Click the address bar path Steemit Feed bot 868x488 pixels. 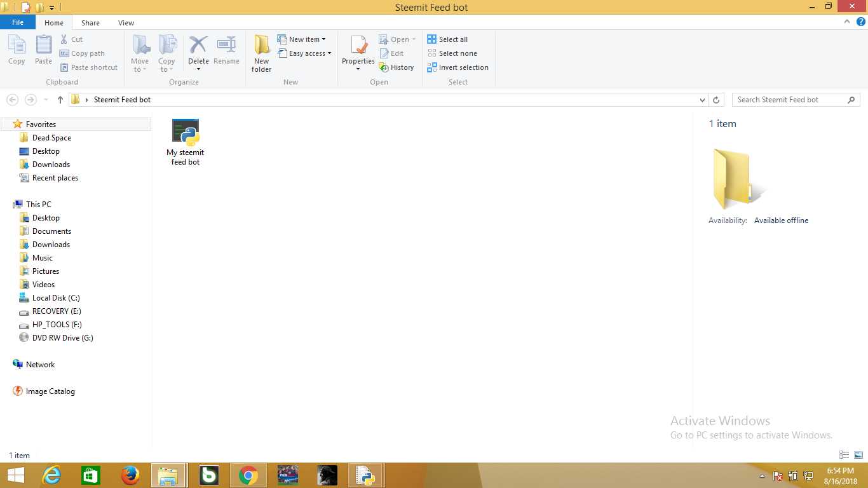coord(122,100)
